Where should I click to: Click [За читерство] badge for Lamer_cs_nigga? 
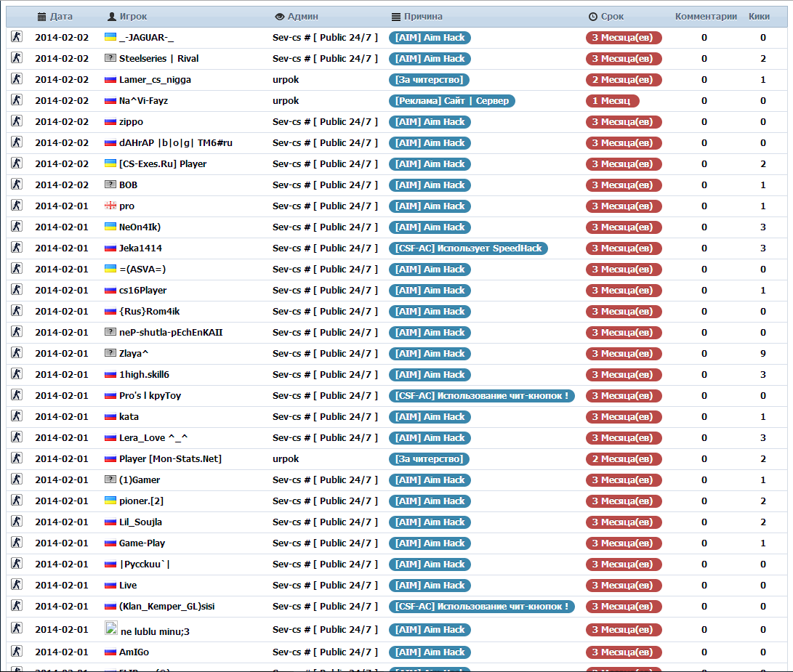pyautogui.click(x=429, y=79)
